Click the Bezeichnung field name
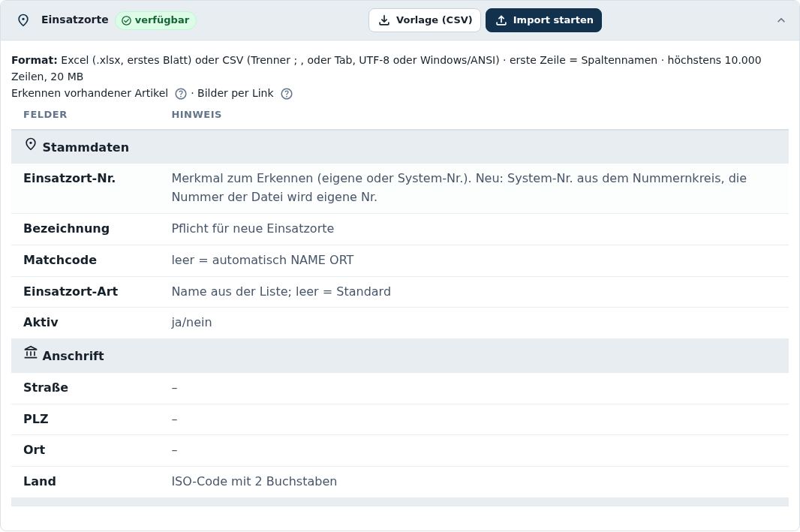This screenshot has height=532, width=800. point(66,229)
